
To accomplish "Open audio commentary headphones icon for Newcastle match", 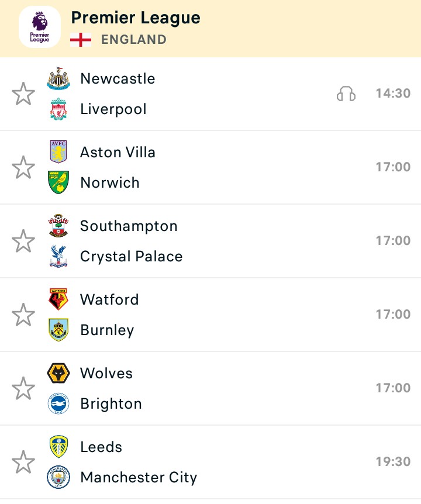I will click(346, 94).
